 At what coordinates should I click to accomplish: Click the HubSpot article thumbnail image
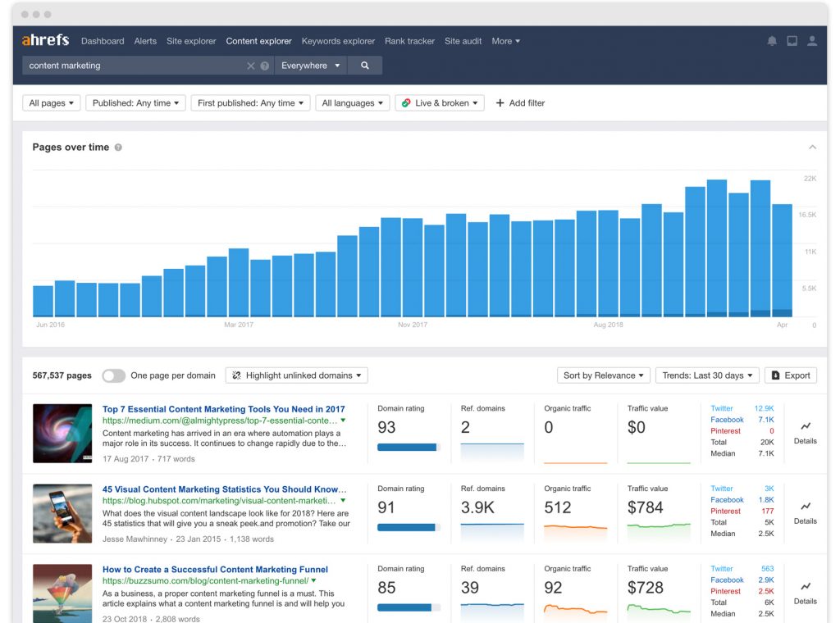(x=62, y=513)
